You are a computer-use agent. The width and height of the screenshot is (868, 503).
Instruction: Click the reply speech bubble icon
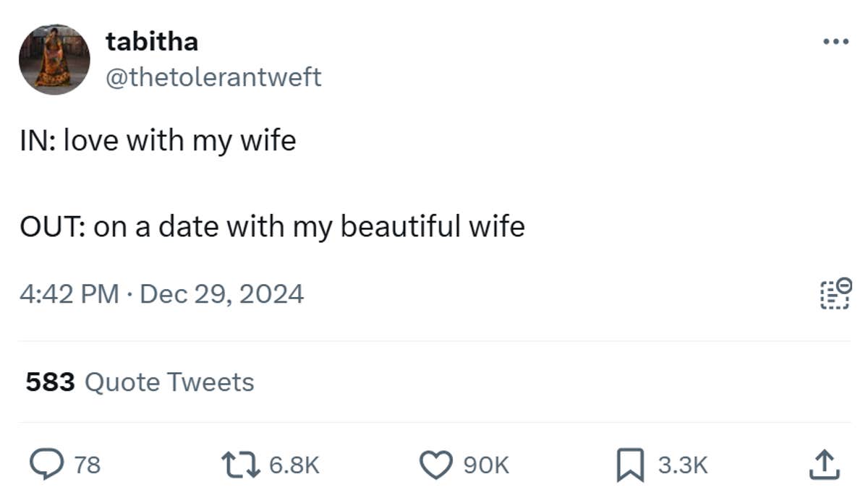pyautogui.click(x=48, y=465)
